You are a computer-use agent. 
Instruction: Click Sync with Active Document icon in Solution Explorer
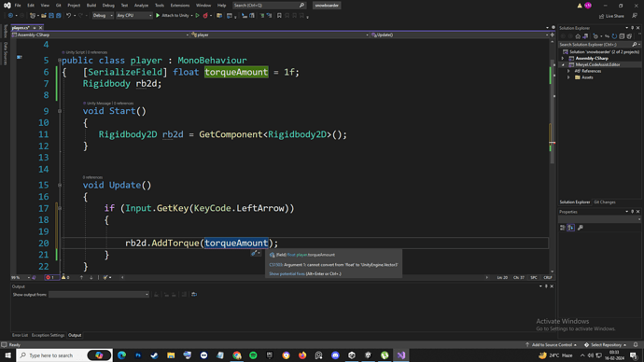(x=607, y=36)
